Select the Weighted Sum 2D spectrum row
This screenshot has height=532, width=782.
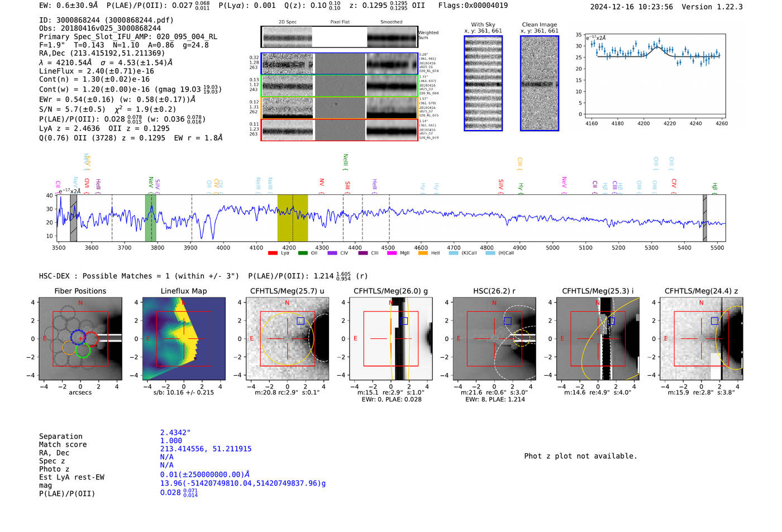pos(340,37)
